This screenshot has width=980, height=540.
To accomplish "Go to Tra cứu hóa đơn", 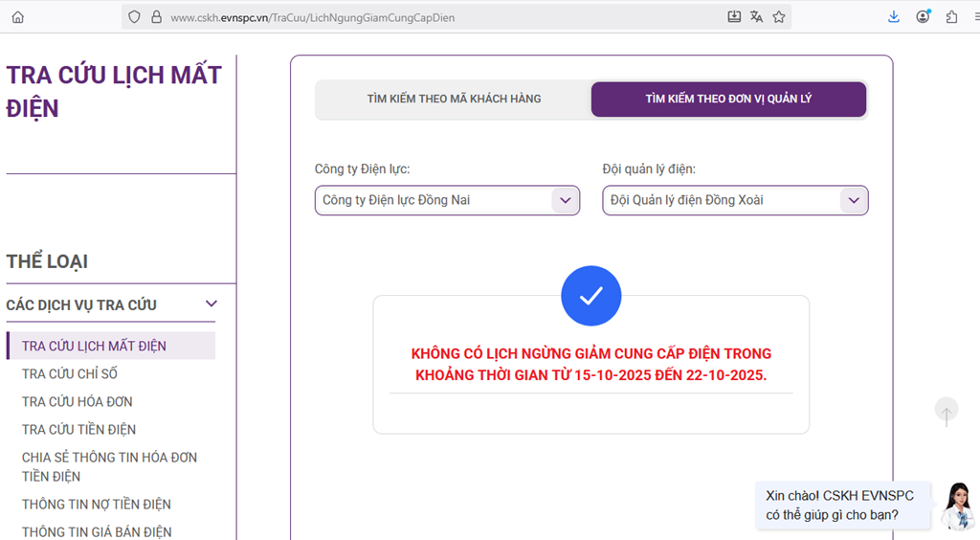I will 77,401.
